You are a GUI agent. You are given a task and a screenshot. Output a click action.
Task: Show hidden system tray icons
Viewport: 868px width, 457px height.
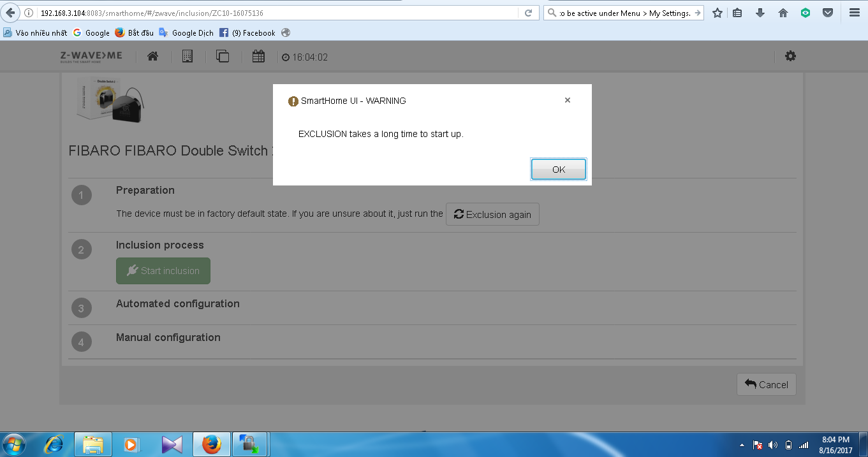click(742, 445)
